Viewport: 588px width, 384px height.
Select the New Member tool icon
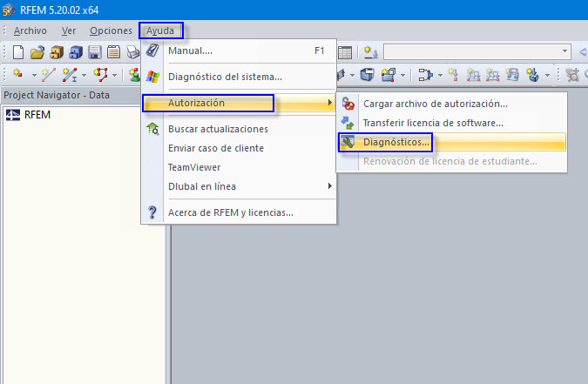tap(70, 75)
